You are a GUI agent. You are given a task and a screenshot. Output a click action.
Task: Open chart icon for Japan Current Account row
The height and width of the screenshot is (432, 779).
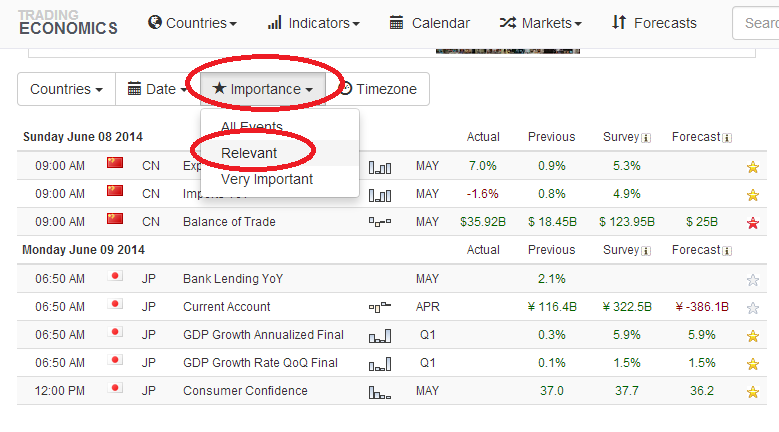[379, 307]
